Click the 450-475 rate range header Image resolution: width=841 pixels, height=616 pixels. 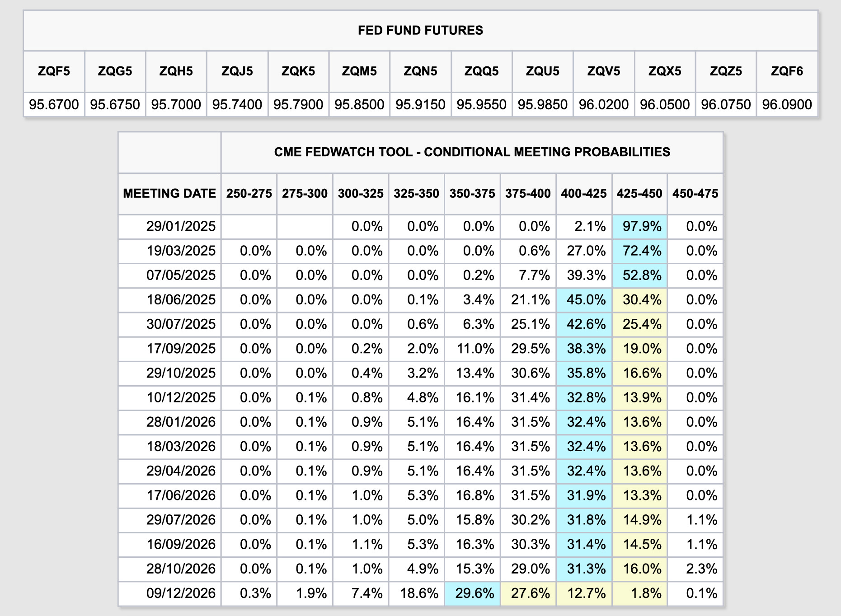(x=695, y=194)
